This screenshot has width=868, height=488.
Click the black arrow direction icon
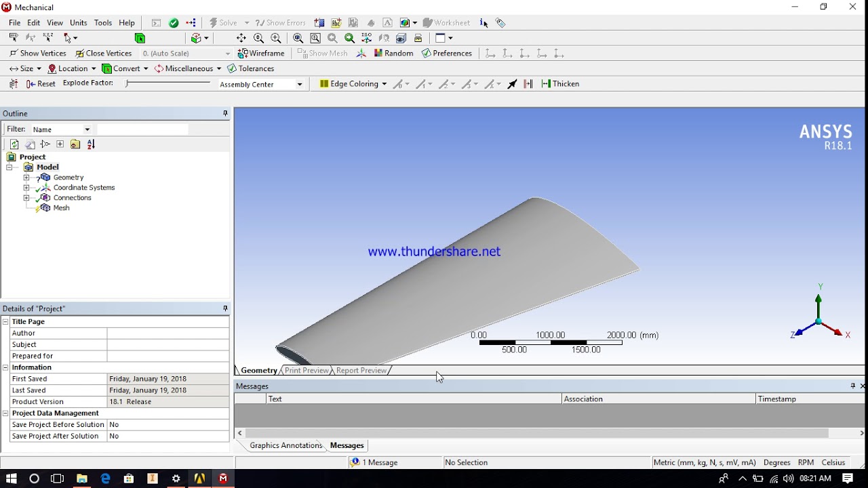512,84
